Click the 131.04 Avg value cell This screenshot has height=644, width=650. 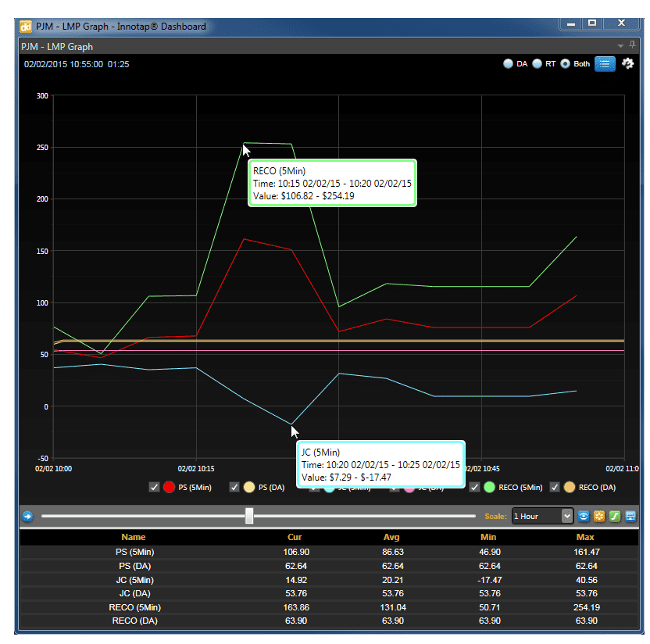pos(393,607)
